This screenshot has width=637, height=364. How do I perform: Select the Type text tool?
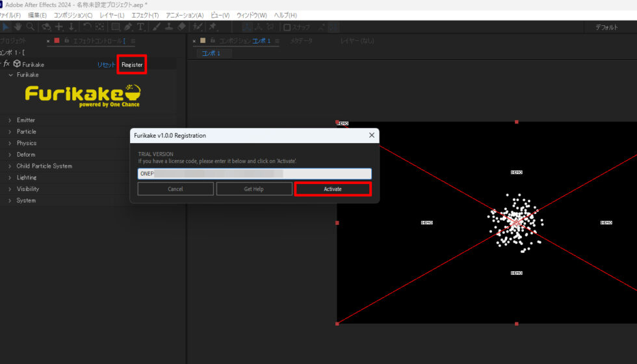[x=140, y=27]
